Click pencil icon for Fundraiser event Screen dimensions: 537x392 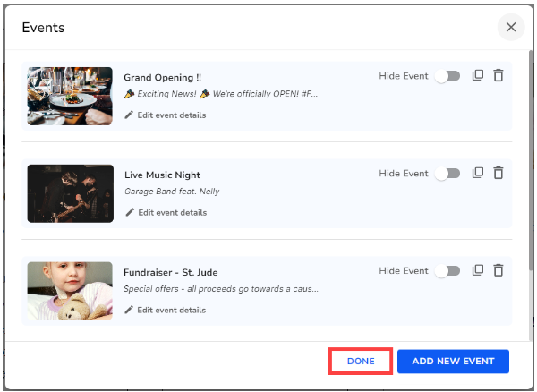[x=130, y=310]
